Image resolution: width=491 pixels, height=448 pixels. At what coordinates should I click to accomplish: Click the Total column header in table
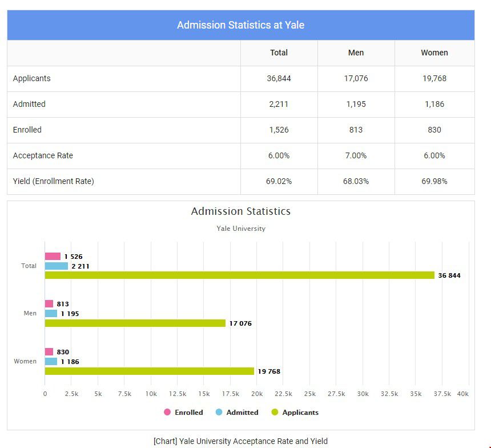point(279,53)
